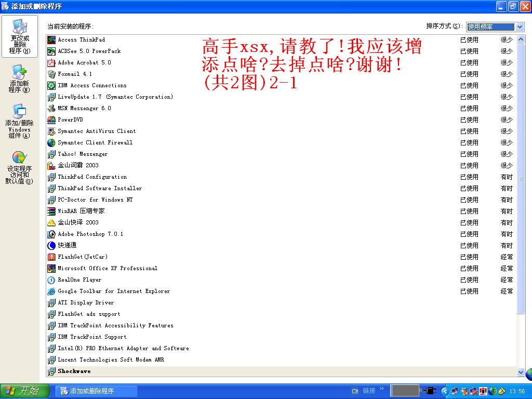Click the ACDSee 5.0 PowerPack icon
Viewport: 532px width, 399px height.
coord(51,51)
